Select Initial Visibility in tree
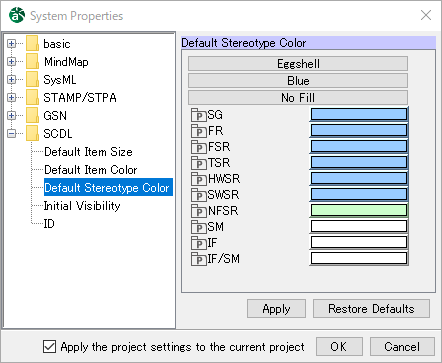The height and width of the screenshot is (363, 442). pyautogui.click(x=82, y=206)
